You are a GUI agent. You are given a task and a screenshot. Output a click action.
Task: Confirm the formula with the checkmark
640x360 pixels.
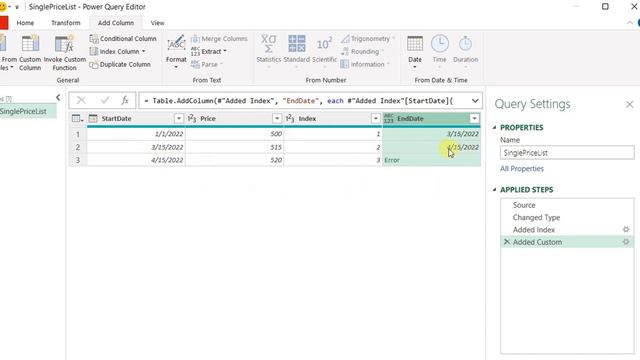pyautogui.click(x=105, y=100)
